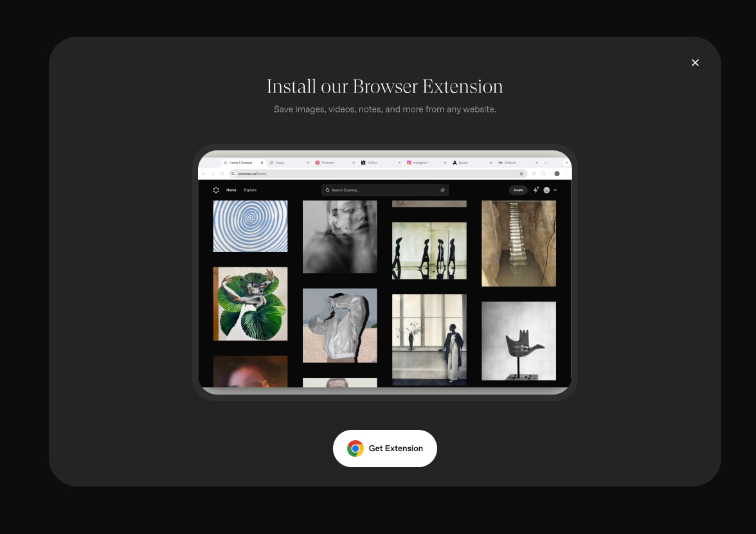The height and width of the screenshot is (534, 756).
Task: Open the blurred grayscale portrait thumbnail
Action: click(340, 236)
